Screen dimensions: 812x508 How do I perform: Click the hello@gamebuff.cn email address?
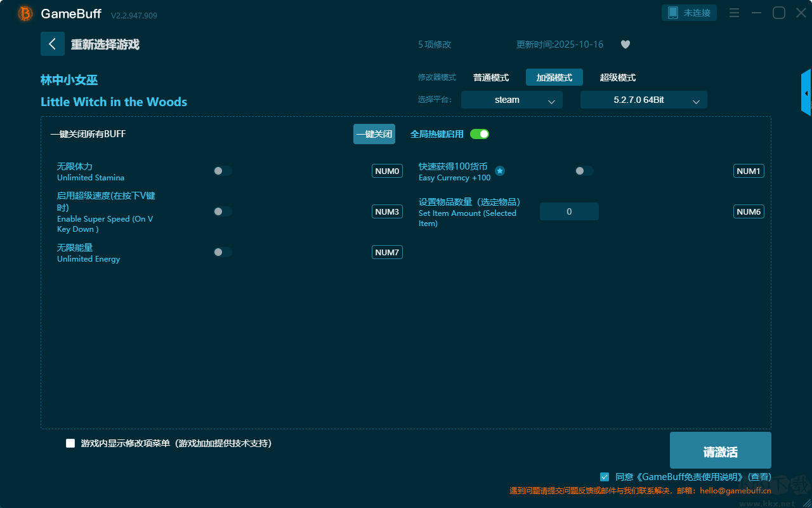[x=736, y=491]
